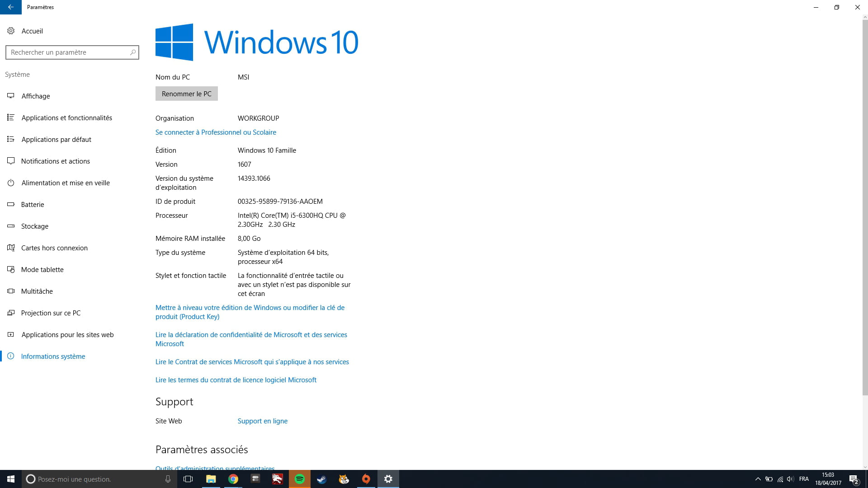This screenshot has width=868, height=488.
Task: Click the taskbar clock 15:03
Action: (x=828, y=479)
